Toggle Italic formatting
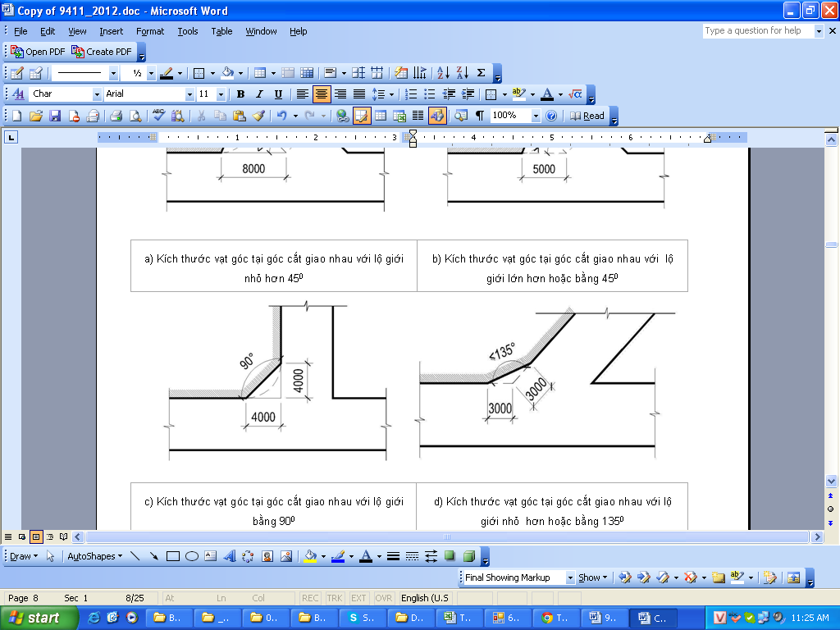The width and height of the screenshot is (840, 630). pos(259,94)
